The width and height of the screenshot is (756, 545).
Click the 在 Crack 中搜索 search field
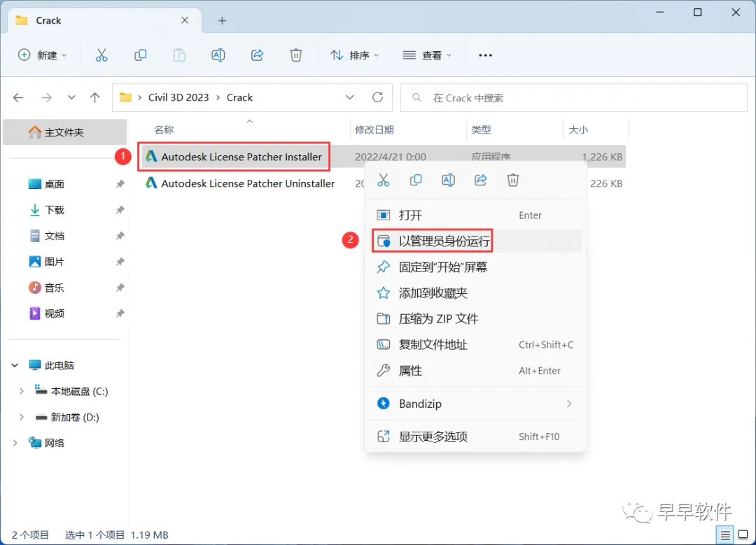(574, 98)
